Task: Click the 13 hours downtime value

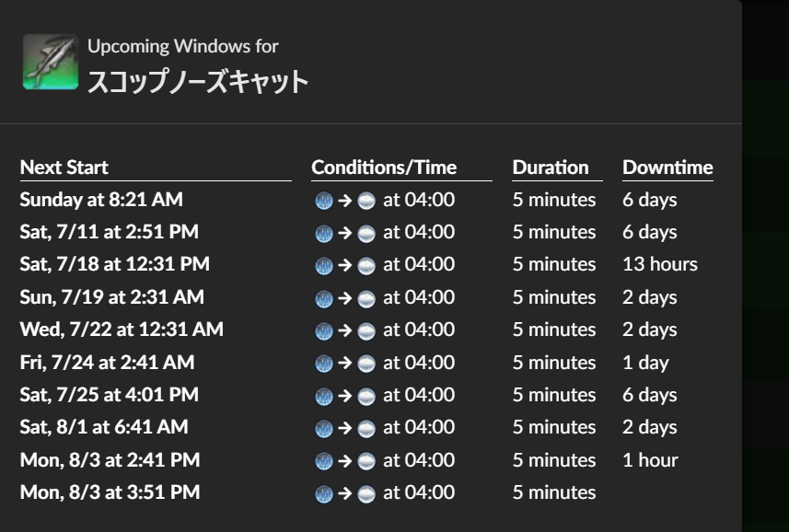Action: [x=660, y=264]
